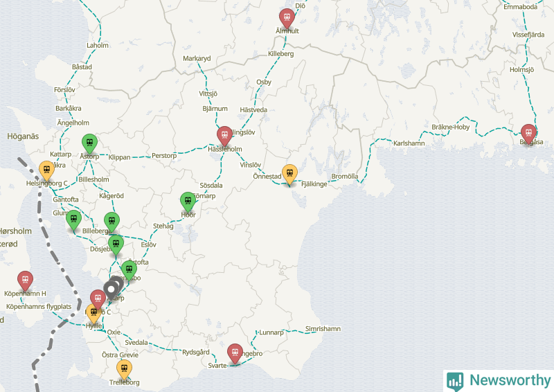Click the Bjärnum station label
Screen dimensions: 554x392
tap(215, 109)
